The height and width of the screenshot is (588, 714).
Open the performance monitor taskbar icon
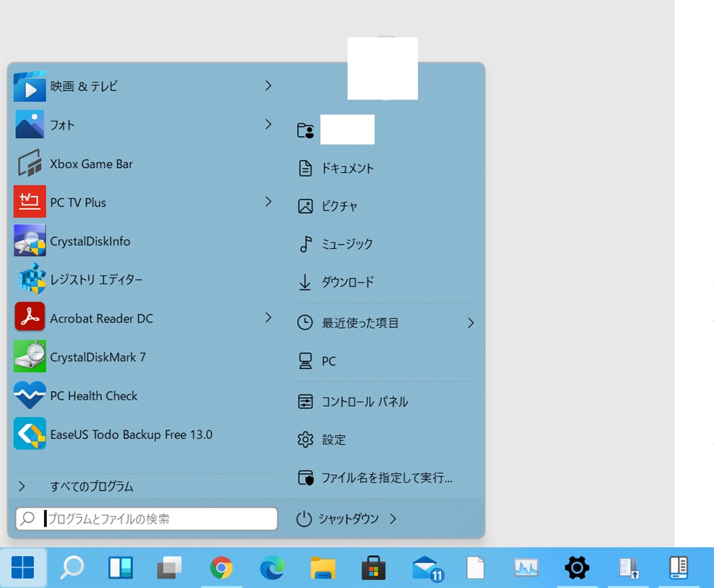526,568
